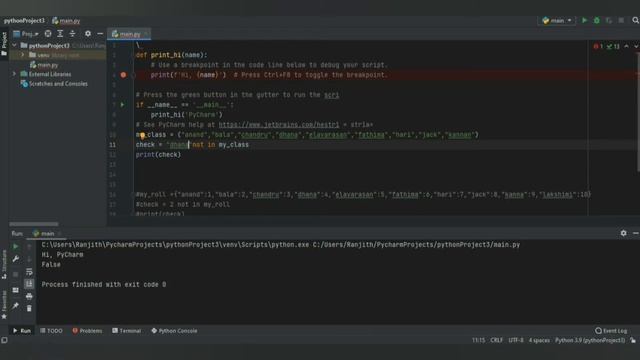Open the Problems tool window
The height and width of the screenshot is (360, 640).
tap(87, 331)
